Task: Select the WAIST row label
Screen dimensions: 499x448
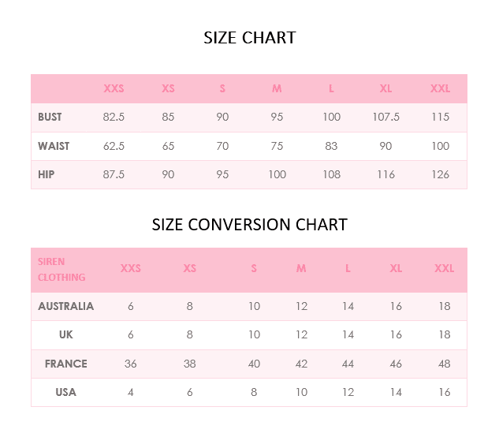Action: 54,146
